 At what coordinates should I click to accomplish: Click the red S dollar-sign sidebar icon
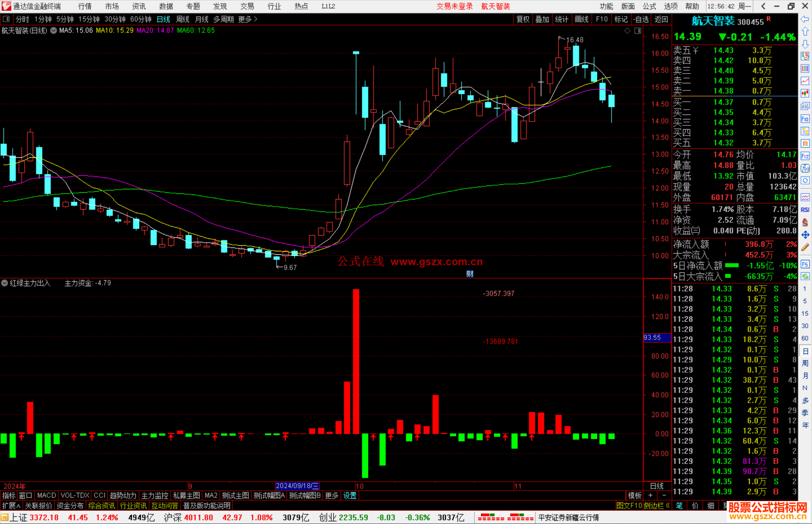pos(805,222)
